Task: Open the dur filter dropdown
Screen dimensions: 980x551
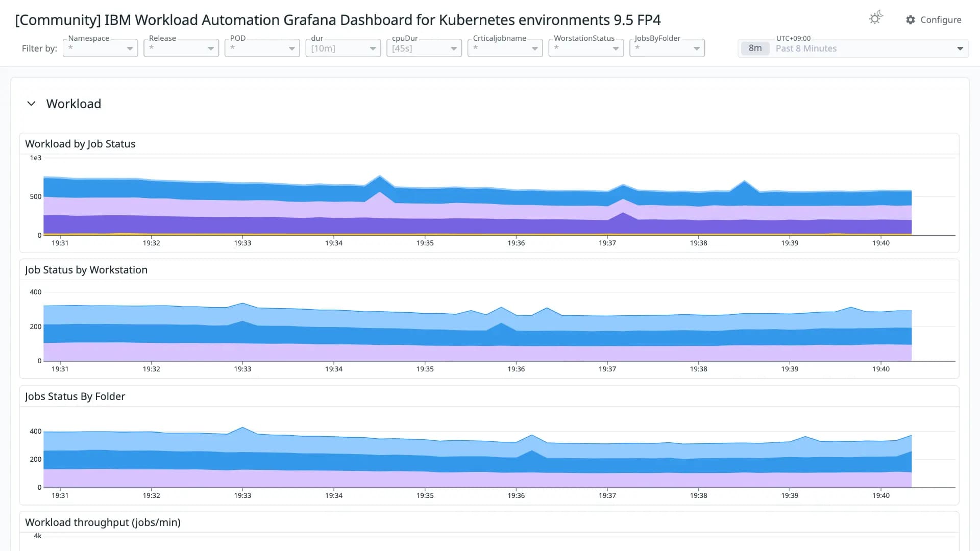Action: click(343, 48)
